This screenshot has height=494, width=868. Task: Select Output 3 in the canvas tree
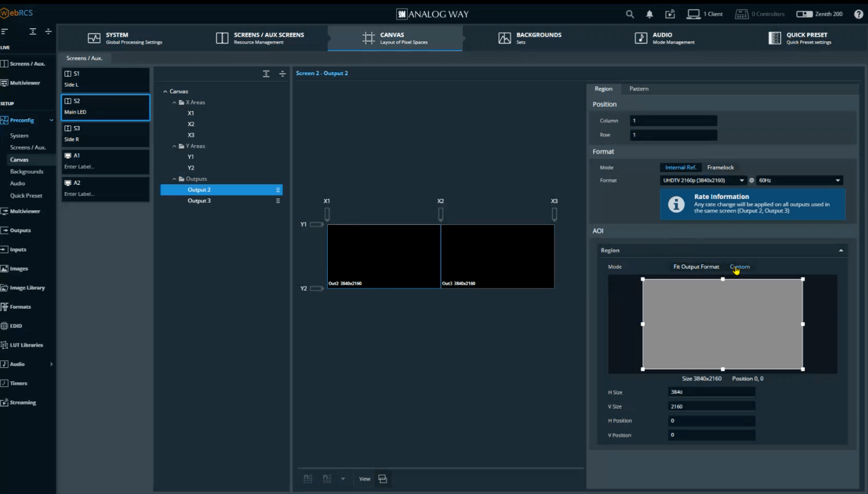[199, 201]
